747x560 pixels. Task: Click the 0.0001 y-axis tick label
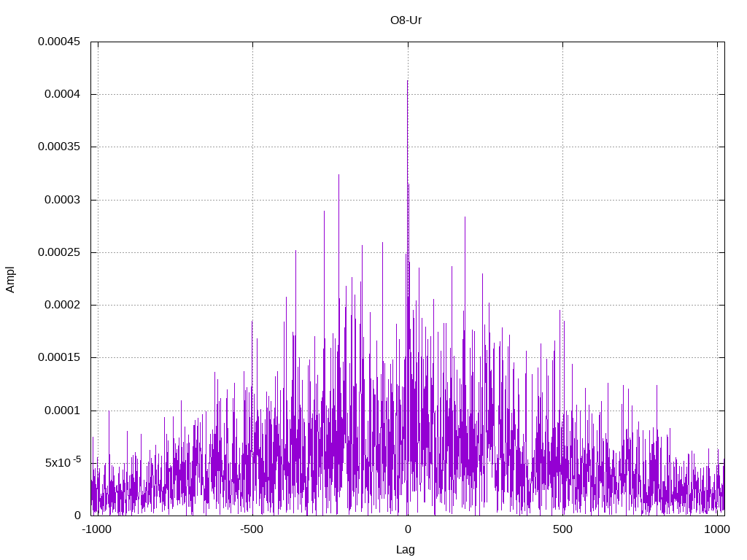(x=63, y=411)
